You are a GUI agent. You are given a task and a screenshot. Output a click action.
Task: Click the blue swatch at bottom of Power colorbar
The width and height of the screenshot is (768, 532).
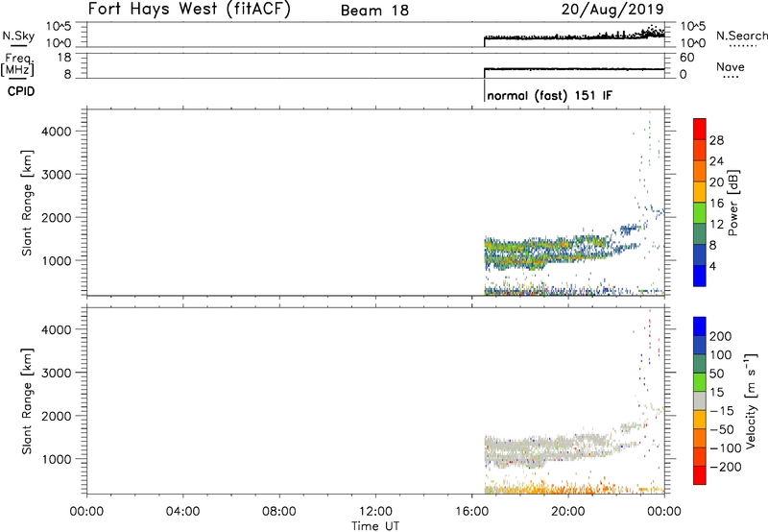pyautogui.click(x=700, y=277)
